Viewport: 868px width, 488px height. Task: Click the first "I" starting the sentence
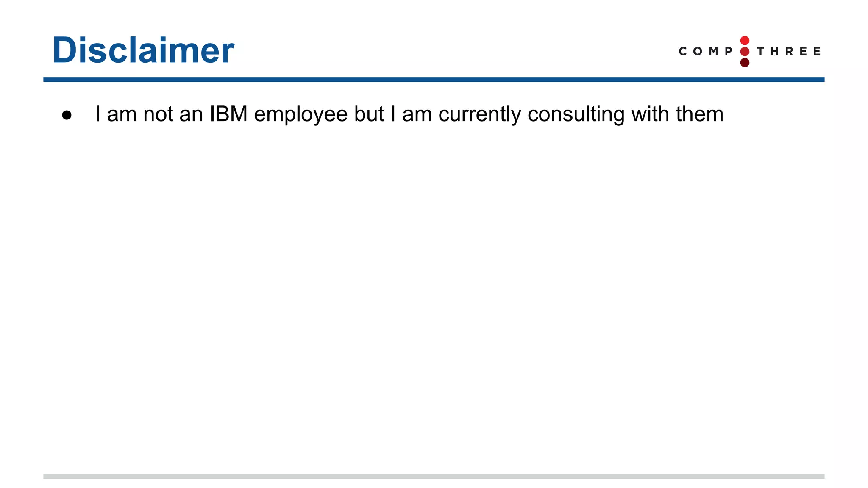pyautogui.click(x=98, y=114)
